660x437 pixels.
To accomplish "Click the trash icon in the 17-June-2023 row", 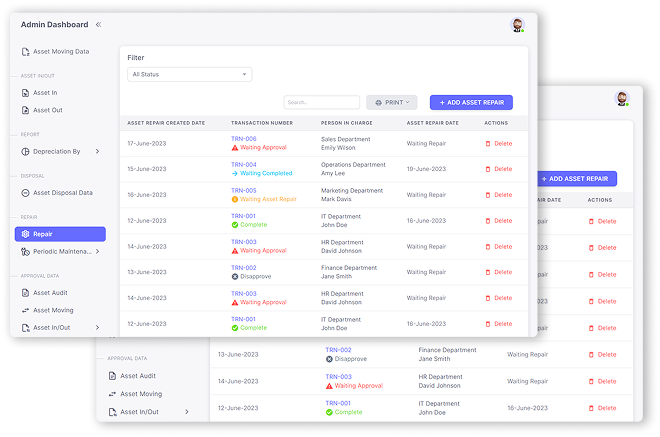I will coord(488,144).
